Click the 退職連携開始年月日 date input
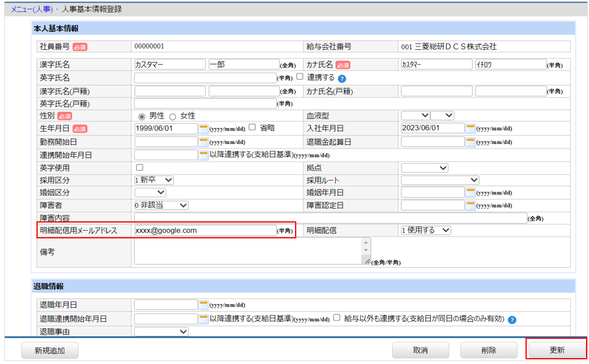589x364 pixels. point(166,319)
